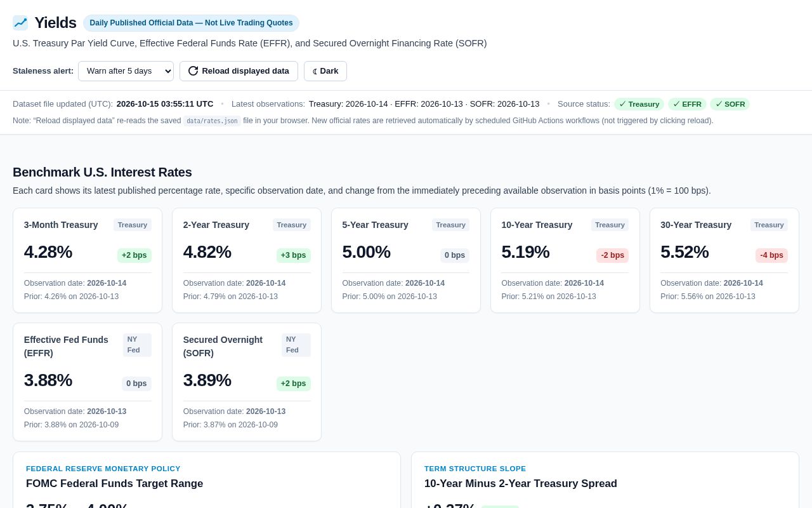Image resolution: width=812 pixels, height=508 pixels.
Task: Click the 0 bps badge on 5-Year Treasury
Action: (455, 255)
